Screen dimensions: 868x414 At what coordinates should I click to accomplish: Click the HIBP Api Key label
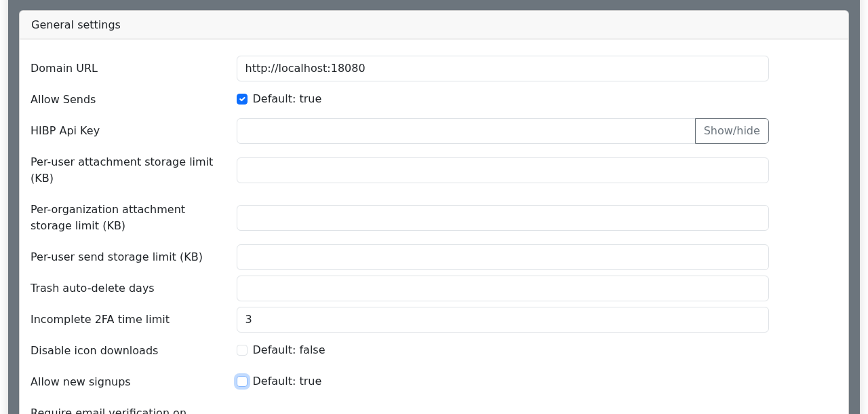pyautogui.click(x=65, y=131)
